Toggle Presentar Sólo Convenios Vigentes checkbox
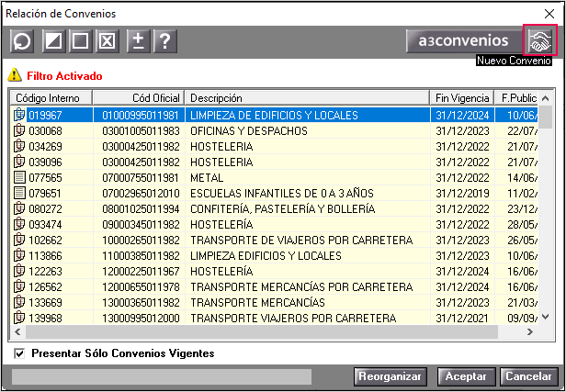The width and height of the screenshot is (566, 392). point(19,353)
